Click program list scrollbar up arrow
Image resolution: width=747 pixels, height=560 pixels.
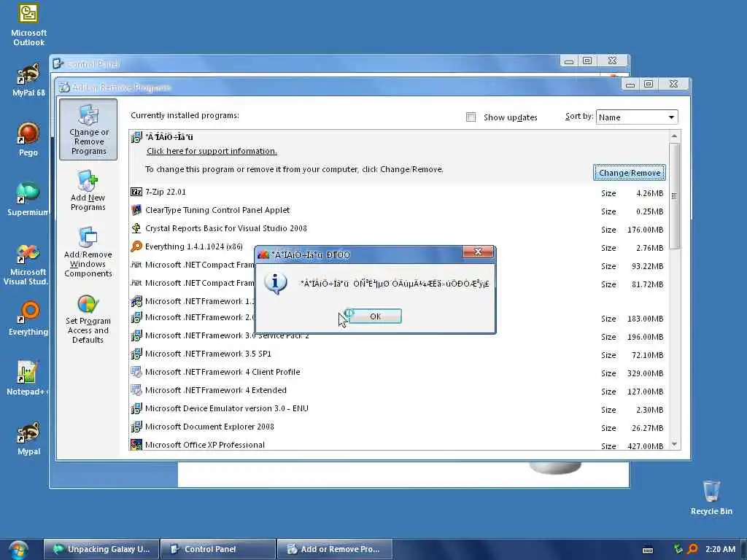point(674,136)
